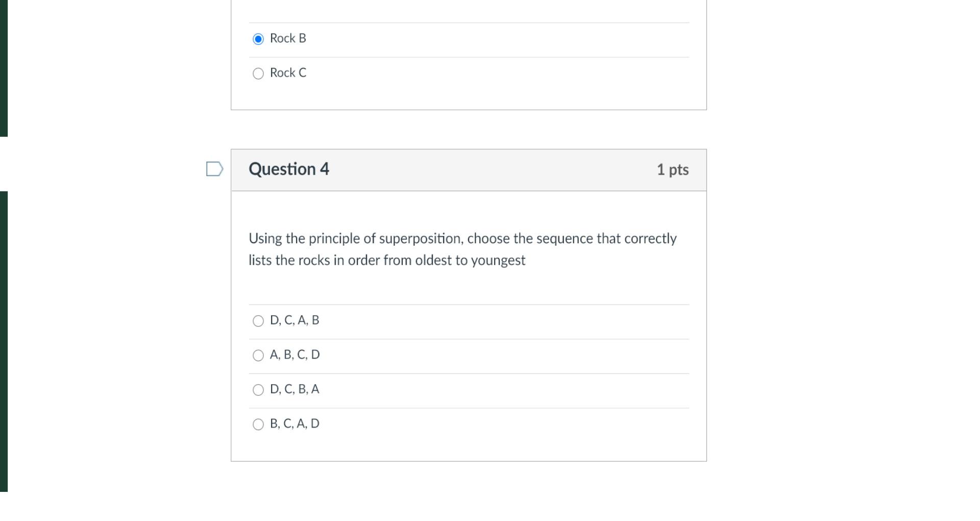980x521 pixels.
Task: Click the 'D, C, A, B' answer text
Action: pos(295,320)
